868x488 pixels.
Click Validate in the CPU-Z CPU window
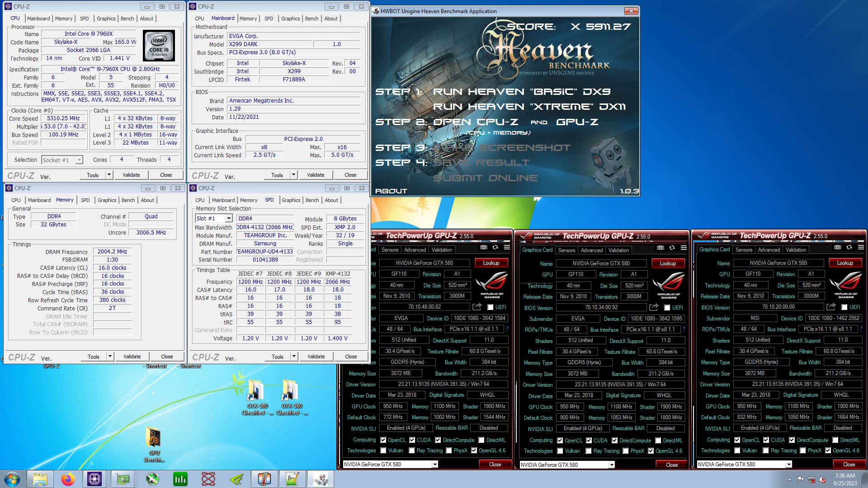coord(131,175)
